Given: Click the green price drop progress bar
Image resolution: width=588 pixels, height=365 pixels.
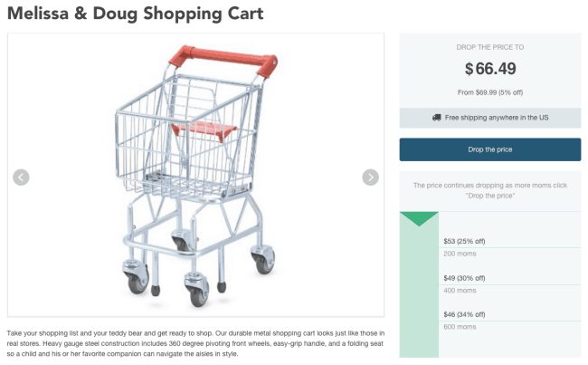Looking at the screenshot, I should coord(419,284).
